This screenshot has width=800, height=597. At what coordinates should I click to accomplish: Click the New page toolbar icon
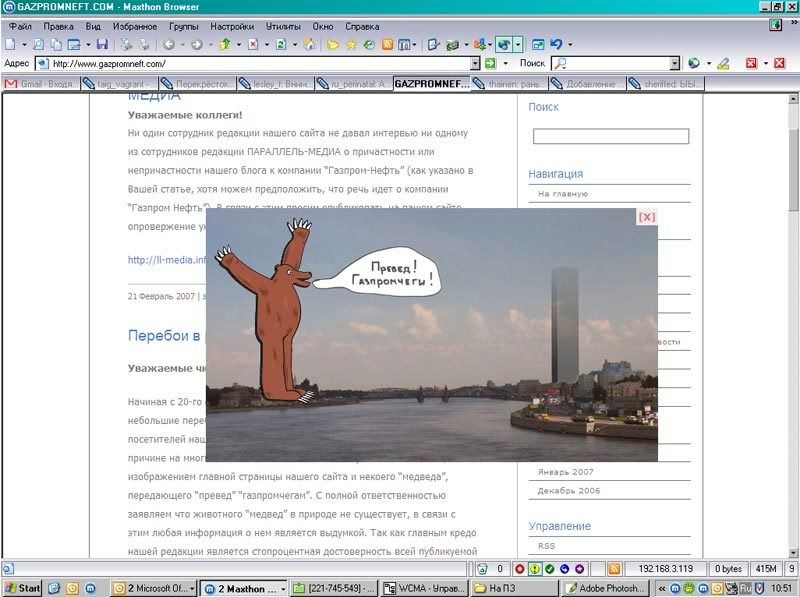point(10,44)
